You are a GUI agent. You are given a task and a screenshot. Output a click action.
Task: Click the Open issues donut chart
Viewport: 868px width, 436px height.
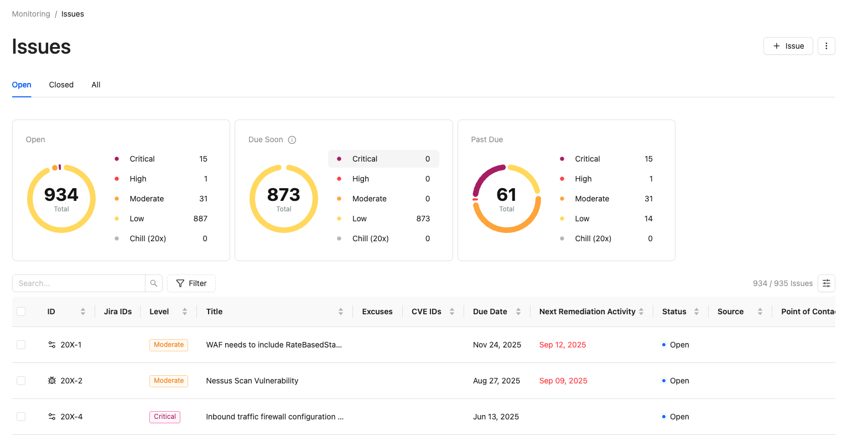tap(61, 199)
